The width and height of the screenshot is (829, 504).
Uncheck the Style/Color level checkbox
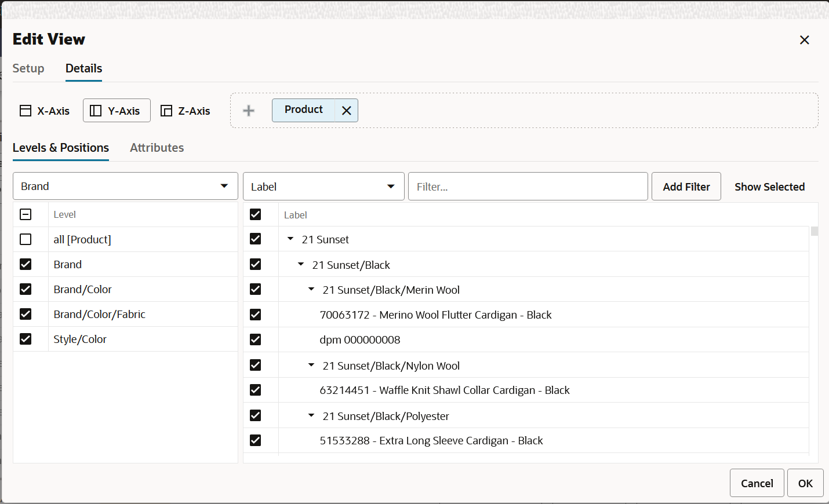[x=26, y=339]
